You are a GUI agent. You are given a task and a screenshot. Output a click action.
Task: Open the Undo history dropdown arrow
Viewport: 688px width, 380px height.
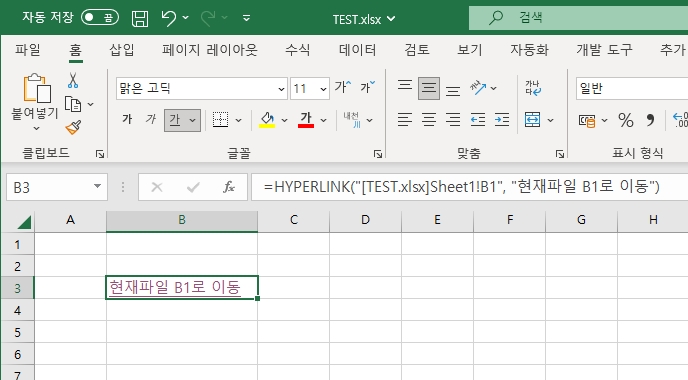[x=186, y=18]
